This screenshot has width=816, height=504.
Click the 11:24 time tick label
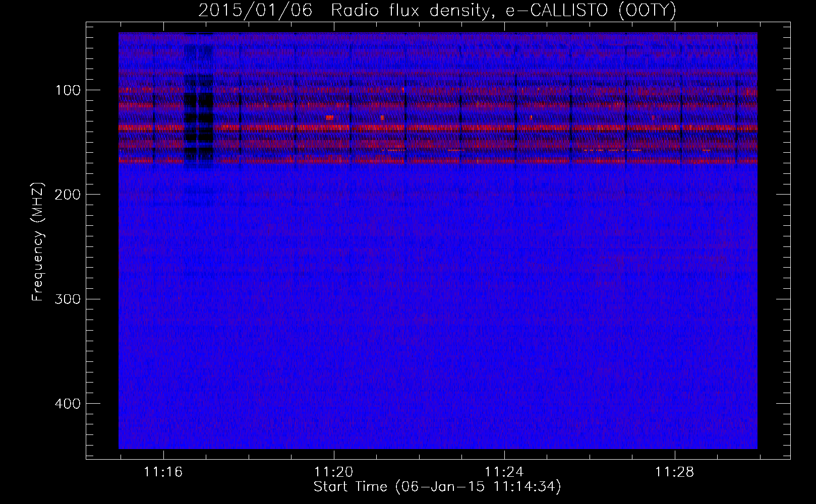(504, 472)
